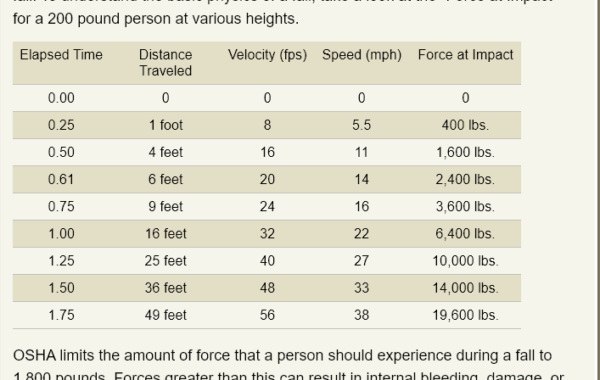Select the 9 feet distance cell
600x380 pixels.
tap(165, 207)
